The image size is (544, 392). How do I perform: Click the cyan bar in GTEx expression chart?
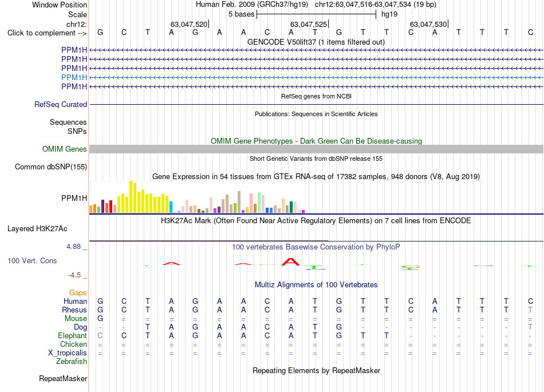coord(171,207)
